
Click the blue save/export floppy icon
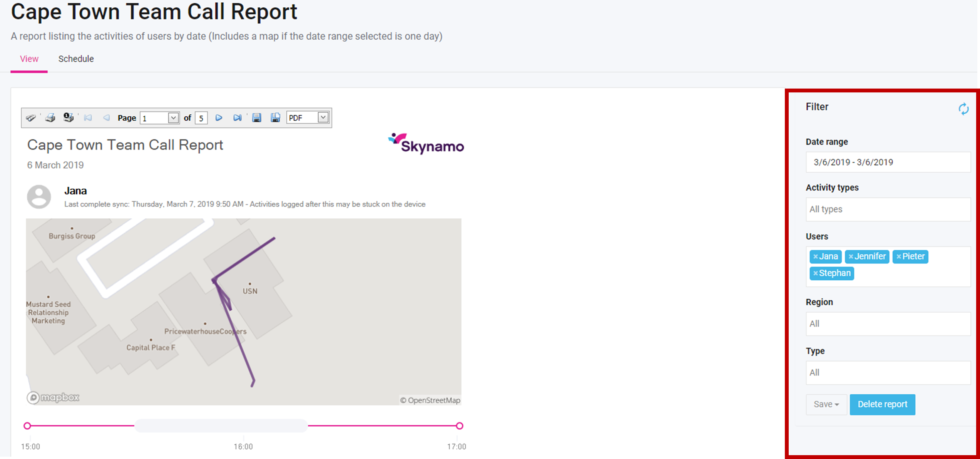257,117
